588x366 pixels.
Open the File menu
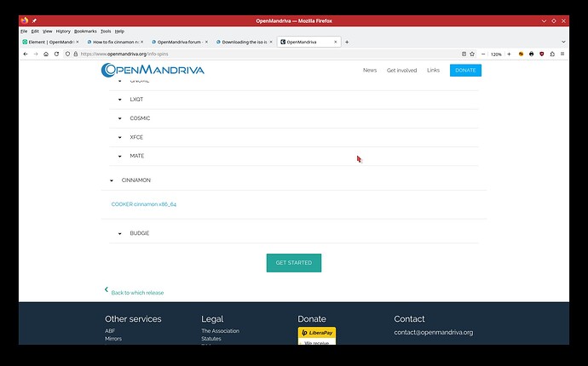click(24, 31)
